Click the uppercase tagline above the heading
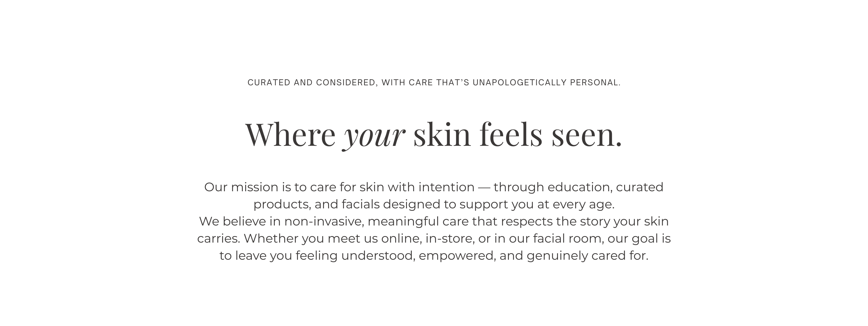 434,83
